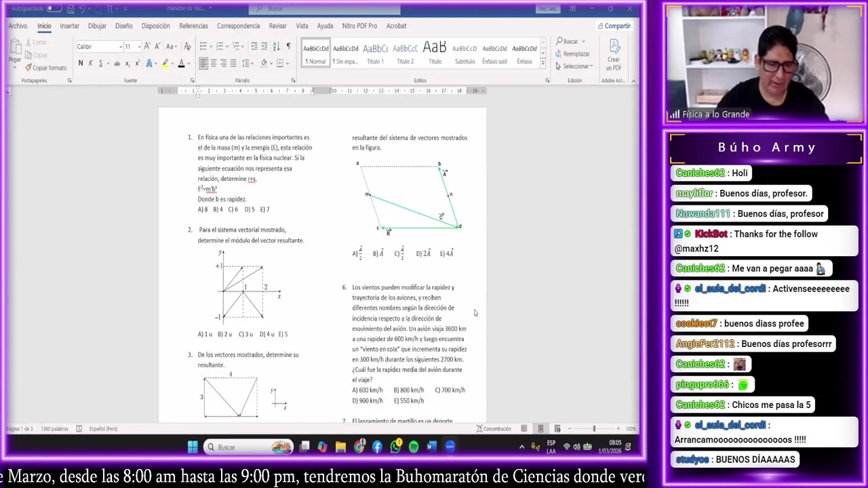Justify the paragraph text
This screenshot has height=488, width=868.
tap(233, 63)
